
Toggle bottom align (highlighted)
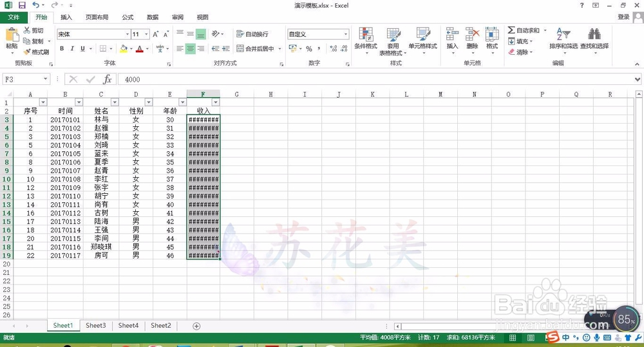[201, 34]
